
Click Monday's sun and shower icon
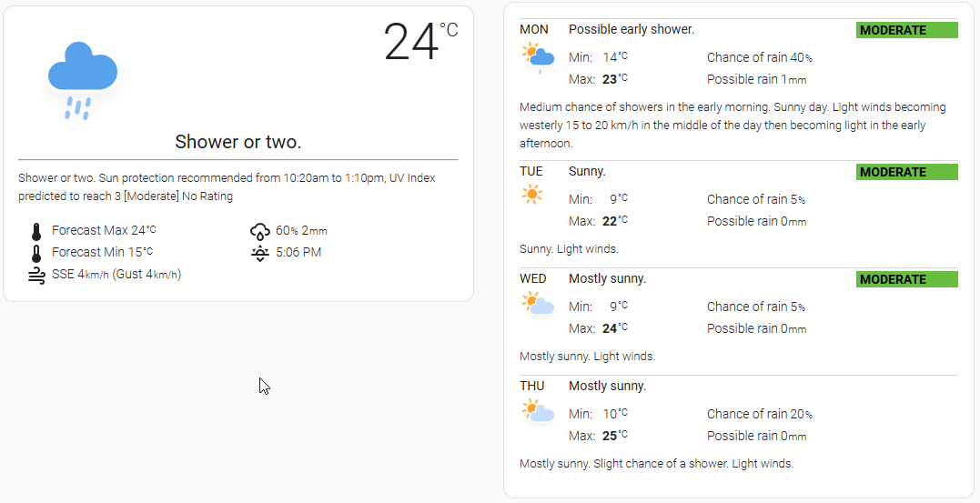pos(538,58)
